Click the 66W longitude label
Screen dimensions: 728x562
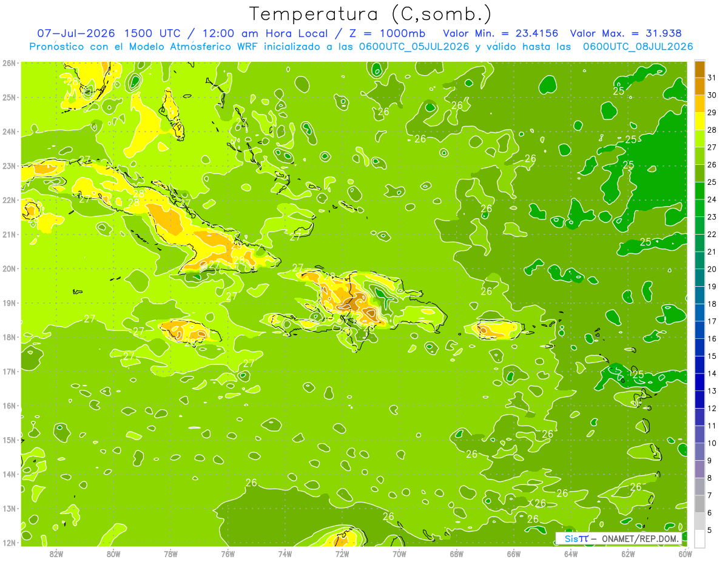tap(514, 554)
